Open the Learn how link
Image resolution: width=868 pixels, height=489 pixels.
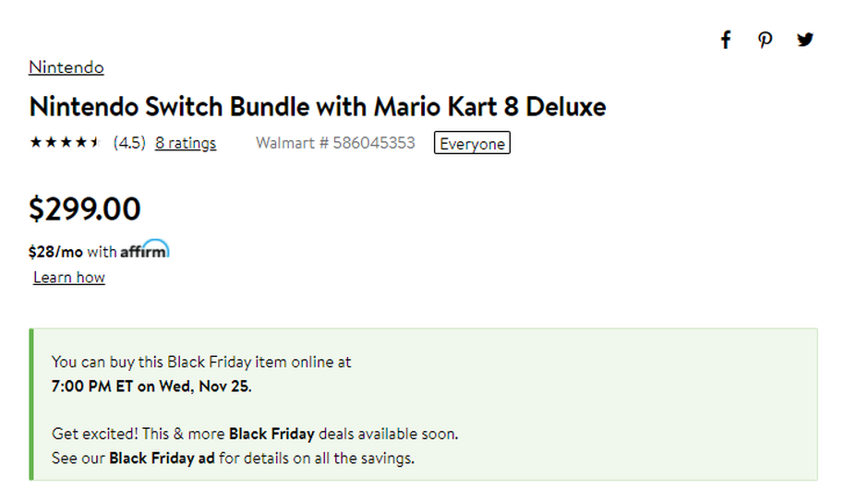coord(69,278)
